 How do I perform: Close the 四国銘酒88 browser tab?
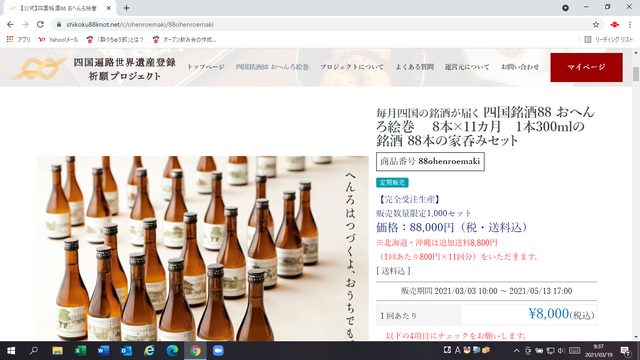(109, 8)
